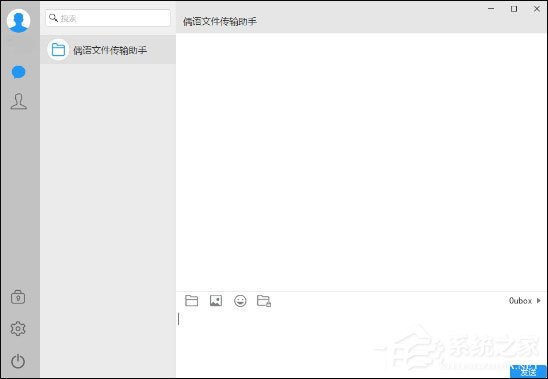Maximize the chat window
Screen dimensions: 548x379
pos(514,9)
